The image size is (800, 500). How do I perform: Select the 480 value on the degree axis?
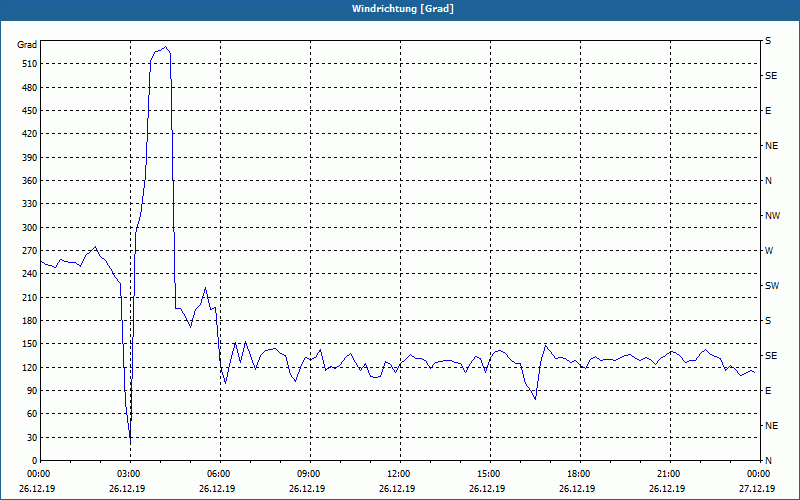30,87
